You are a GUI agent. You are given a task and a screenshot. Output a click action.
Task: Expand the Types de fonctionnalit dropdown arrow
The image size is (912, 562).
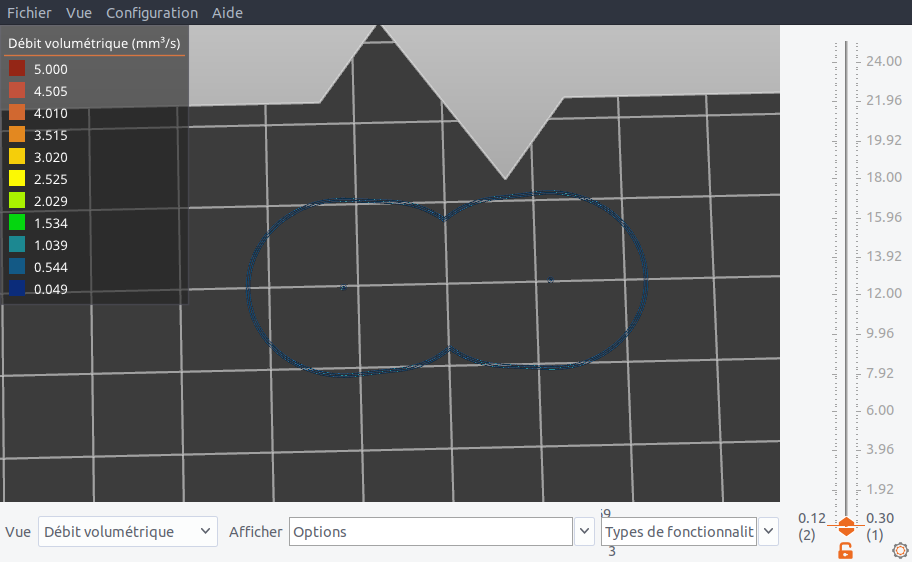[768, 531]
